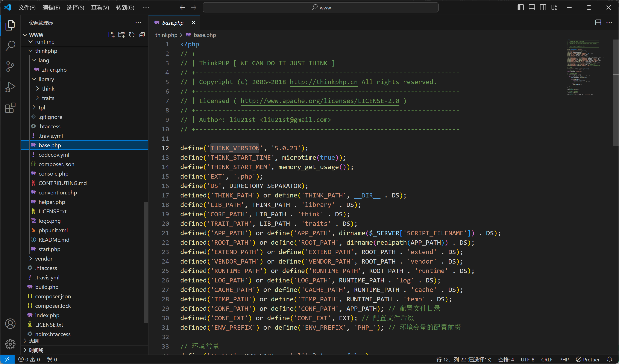Refresh the explorer file tree

pos(132,35)
